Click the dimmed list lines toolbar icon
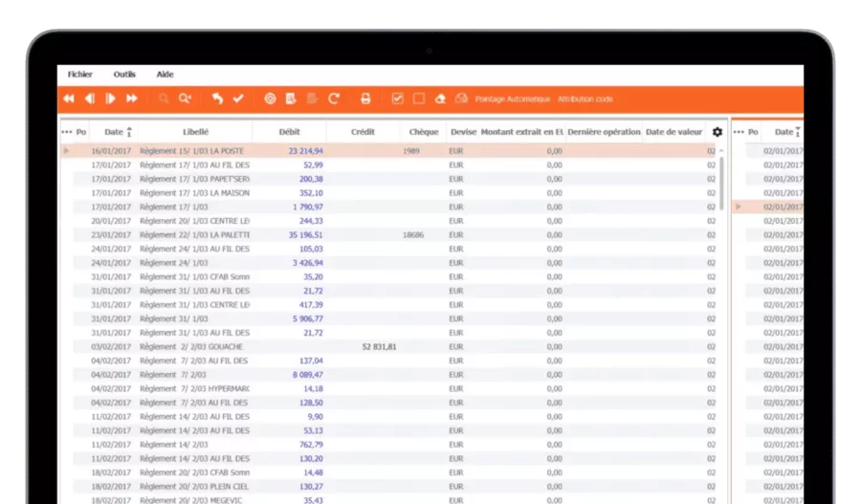 [x=312, y=99]
